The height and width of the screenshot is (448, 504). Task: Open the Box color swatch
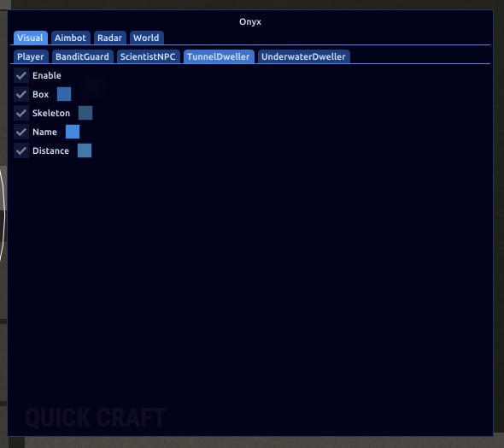pos(64,94)
